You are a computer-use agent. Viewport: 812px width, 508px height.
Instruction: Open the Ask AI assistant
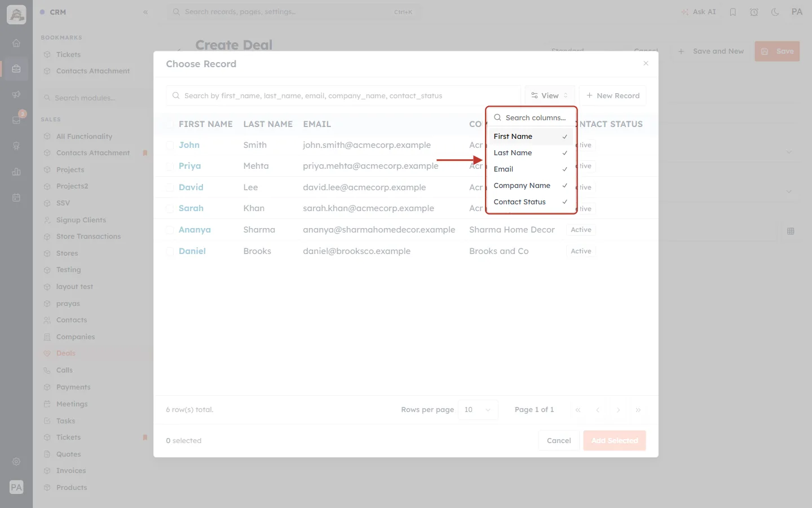pyautogui.click(x=698, y=12)
